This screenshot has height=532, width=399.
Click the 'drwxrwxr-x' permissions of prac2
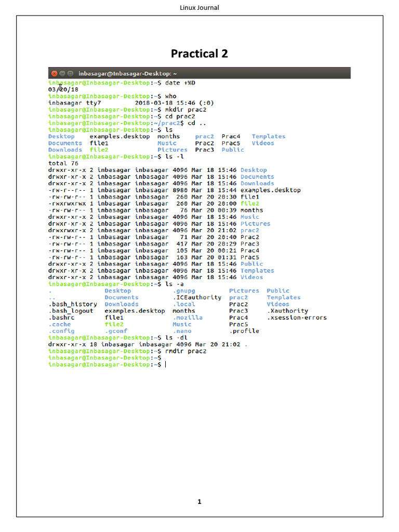pos(67,230)
